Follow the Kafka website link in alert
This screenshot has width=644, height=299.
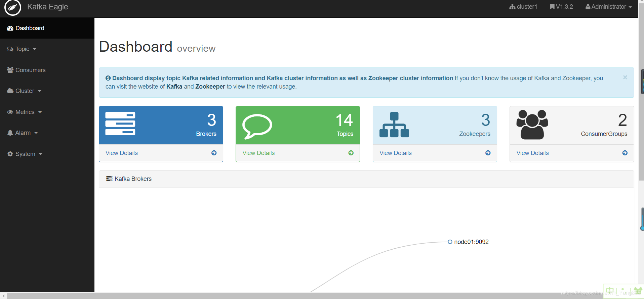coord(174,87)
